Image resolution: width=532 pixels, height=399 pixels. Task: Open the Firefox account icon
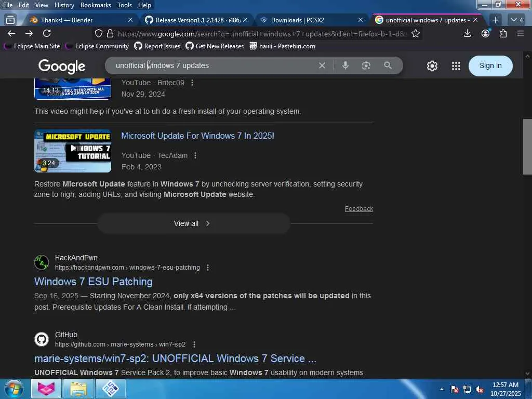[486, 33]
